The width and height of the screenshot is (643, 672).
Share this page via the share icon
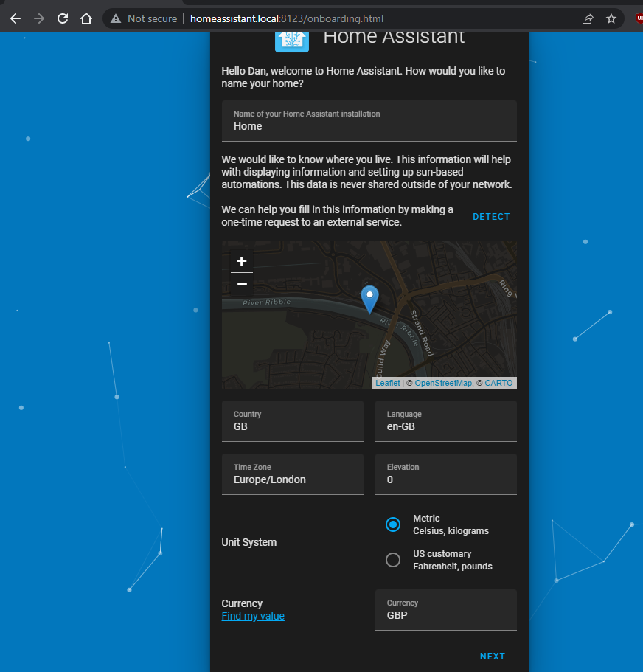(587, 19)
